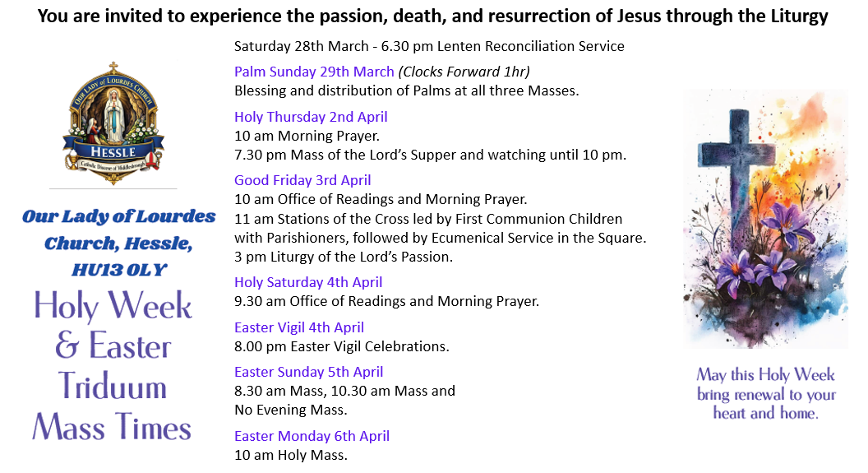The width and height of the screenshot is (868, 473).
Task: Click the watercolor cross with flowers image
Action: pos(764,218)
